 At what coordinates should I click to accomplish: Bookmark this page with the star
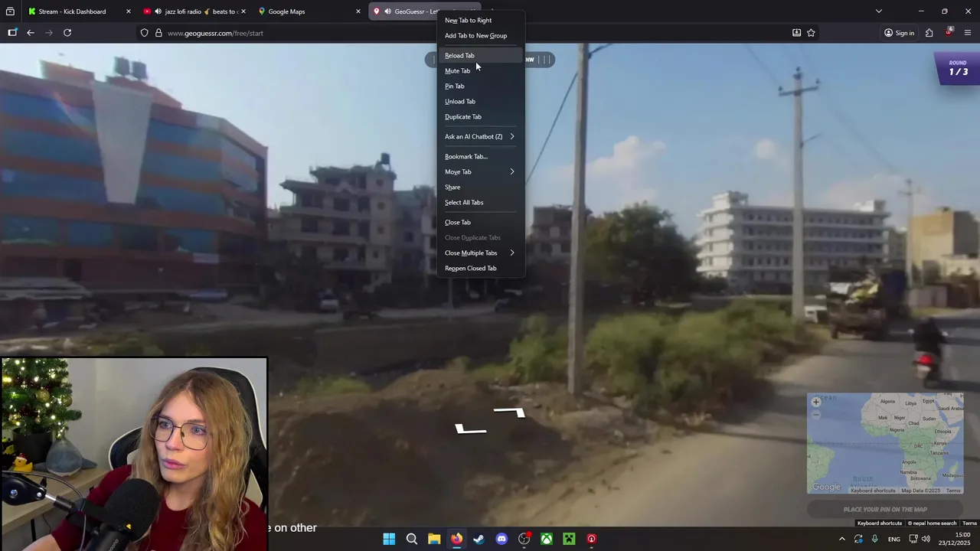point(811,33)
